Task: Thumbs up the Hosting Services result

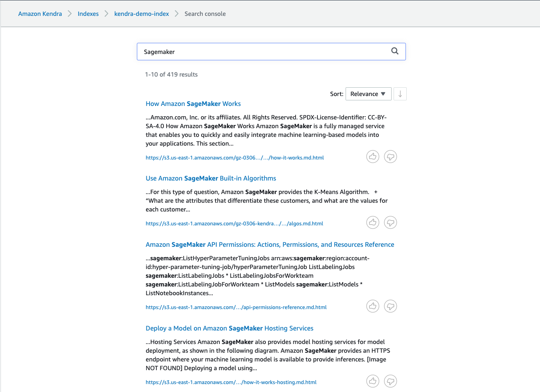Action: point(373,381)
